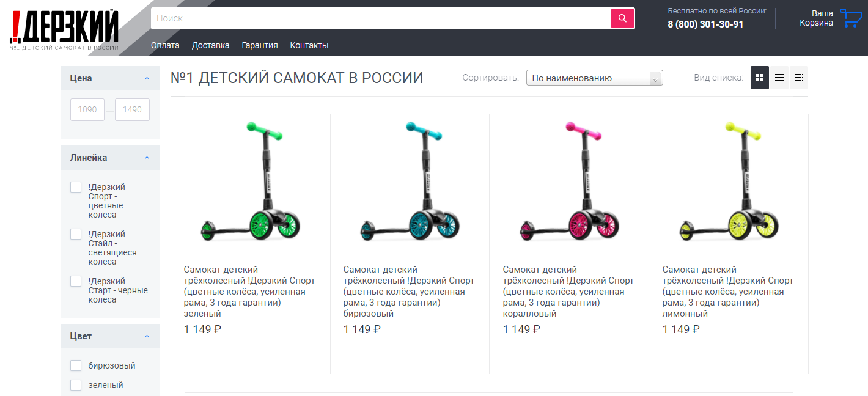Click the pink search magnifier button
The height and width of the screenshot is (396, 868).
pos(622,18)
